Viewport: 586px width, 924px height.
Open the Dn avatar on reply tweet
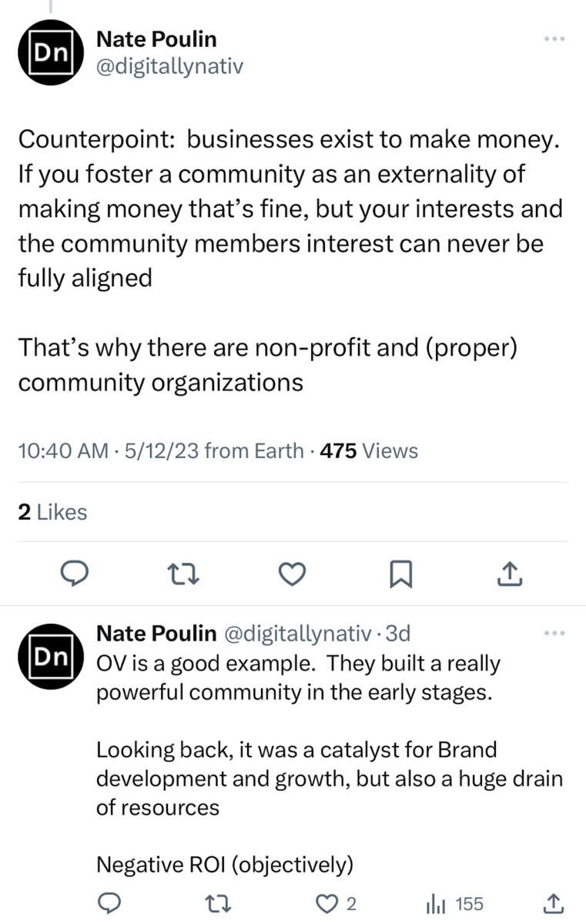pyautogui.click(x=51, y=657)
